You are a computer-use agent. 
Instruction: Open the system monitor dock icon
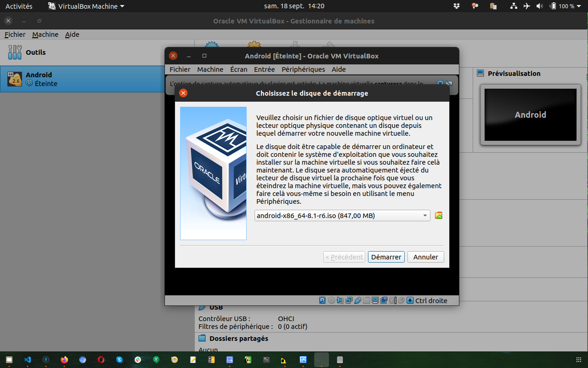pyautogui.click(x=303, y=360)
